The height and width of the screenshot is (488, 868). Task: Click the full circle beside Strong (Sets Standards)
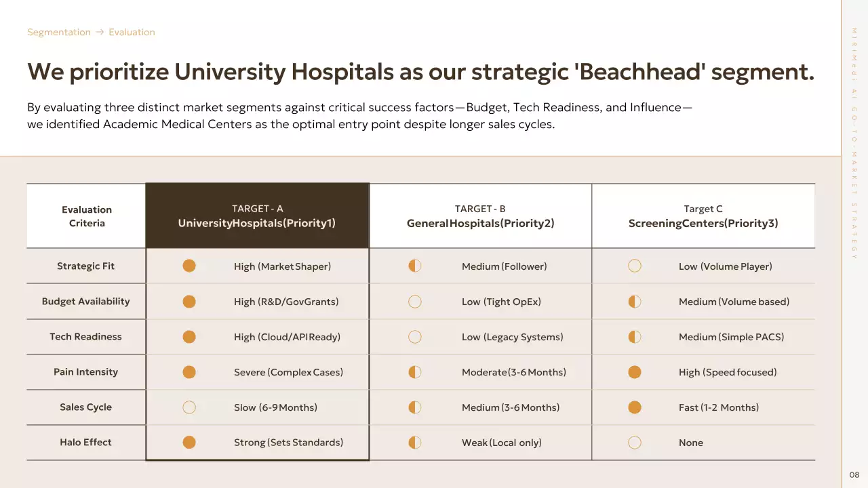[189, 443]
